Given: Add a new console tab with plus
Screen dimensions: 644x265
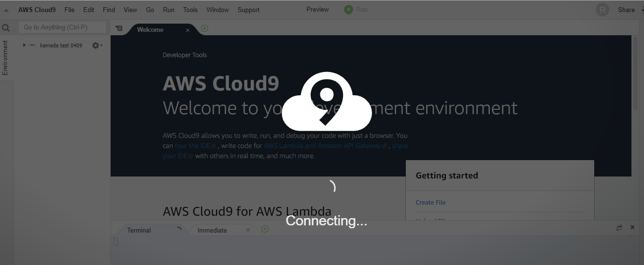Looking at the screenshot, I should coord(265,229).
